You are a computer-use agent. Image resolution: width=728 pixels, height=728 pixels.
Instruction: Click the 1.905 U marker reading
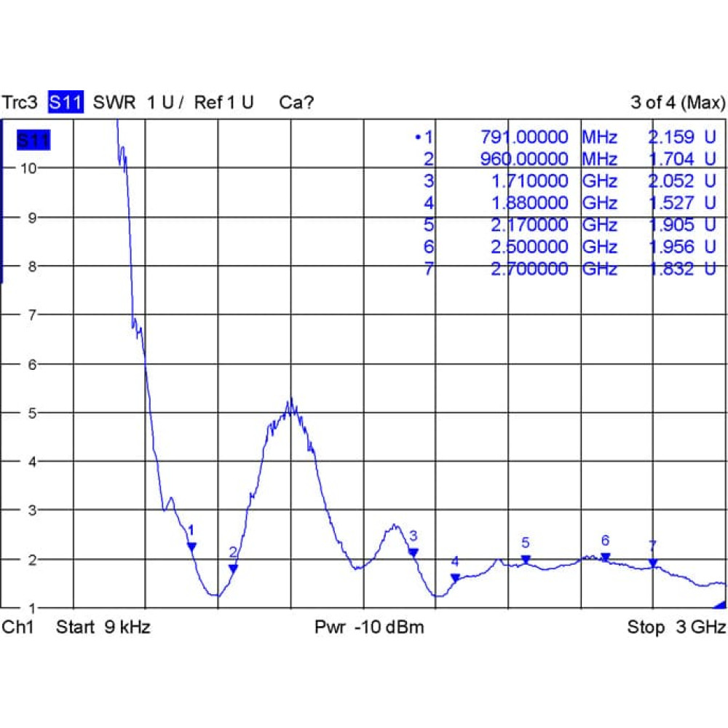(682, 225)
